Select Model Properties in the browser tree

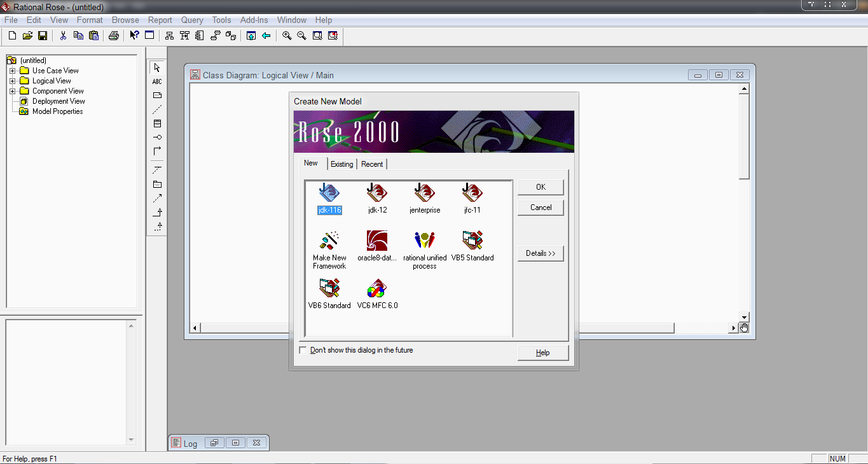[x=57, y=111]
